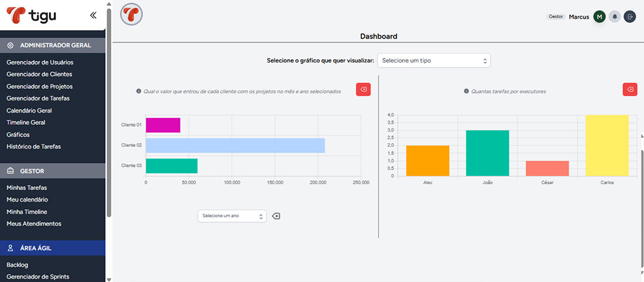Open Marcus's green avatar profile
The image size is (644, 282).
(600, 17)
